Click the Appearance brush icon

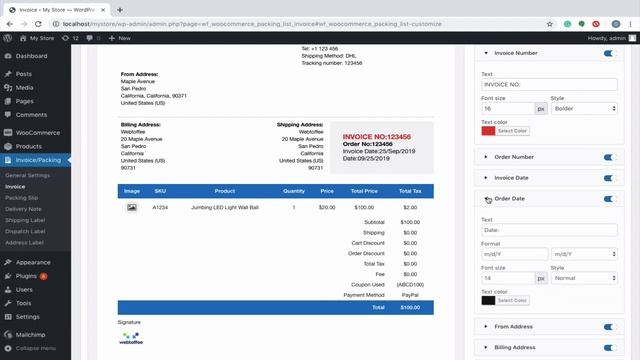coord(8,262)
